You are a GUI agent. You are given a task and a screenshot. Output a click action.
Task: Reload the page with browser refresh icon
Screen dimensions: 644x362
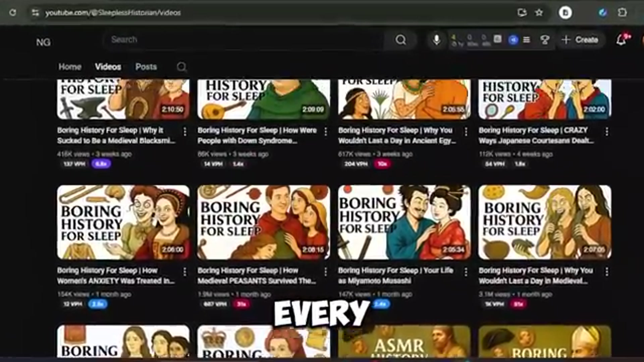coord(13,13)
